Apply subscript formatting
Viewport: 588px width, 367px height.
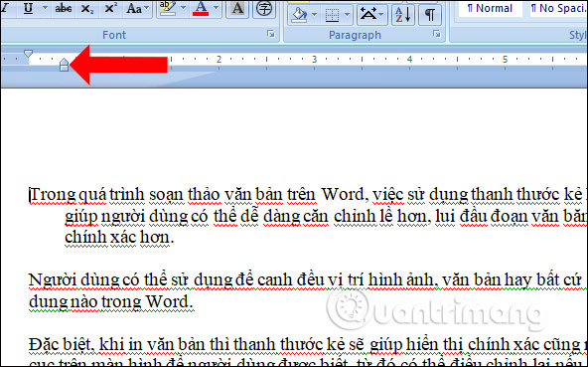tap(87, 8)
